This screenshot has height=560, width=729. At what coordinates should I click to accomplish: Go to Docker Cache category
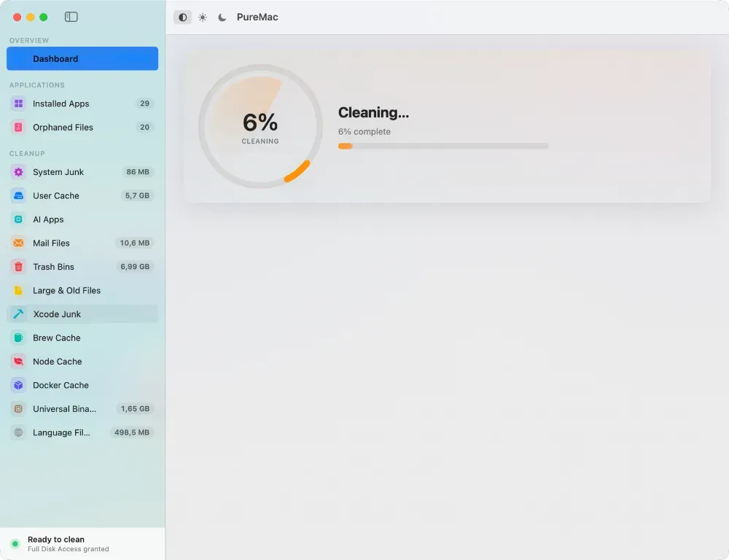[x=82, y=385]
